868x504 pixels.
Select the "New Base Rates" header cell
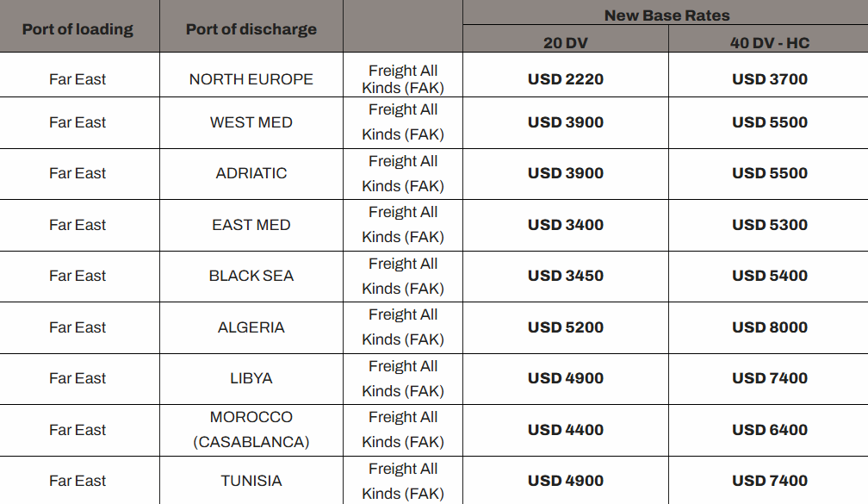pos(666,15)
